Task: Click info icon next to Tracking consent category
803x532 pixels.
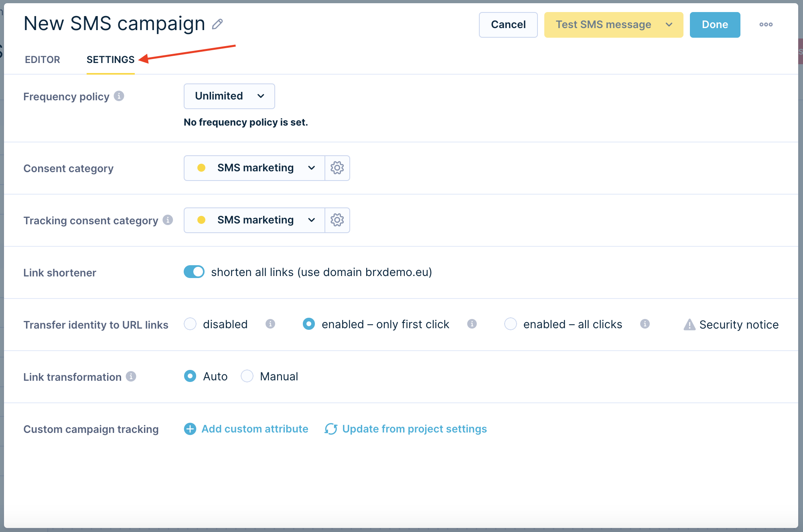Action: pyautogui.click(x=168, y=220)
